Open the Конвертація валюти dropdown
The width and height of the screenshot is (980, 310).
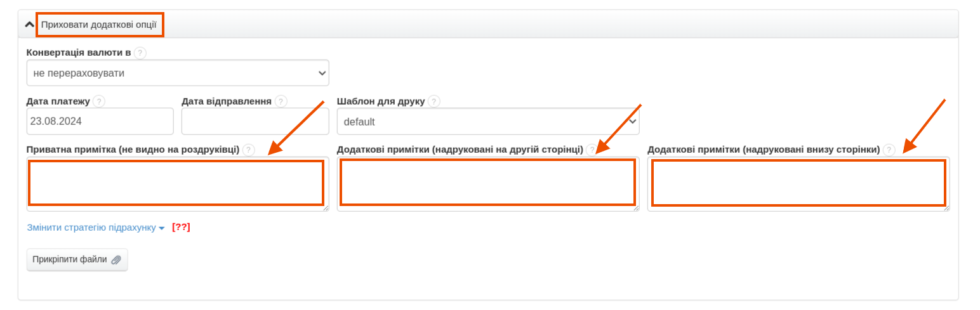tap(178, 73)
